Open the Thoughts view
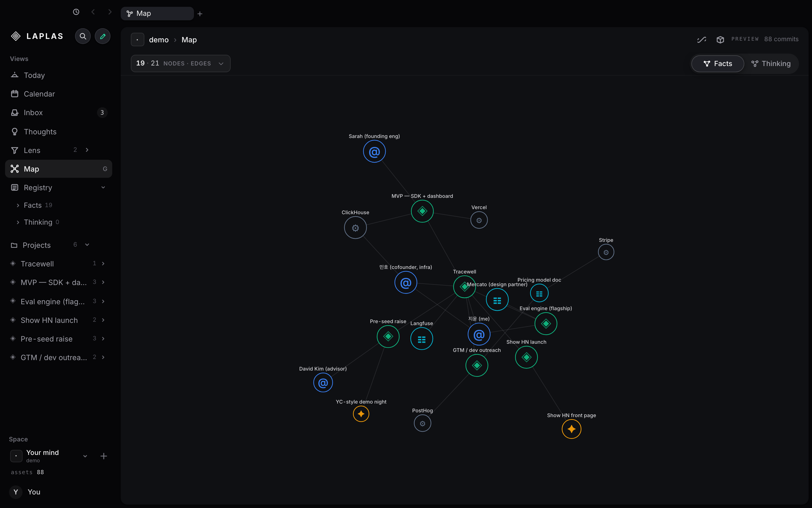The width and height of the screenshot is (812, 508). point(58,132)
